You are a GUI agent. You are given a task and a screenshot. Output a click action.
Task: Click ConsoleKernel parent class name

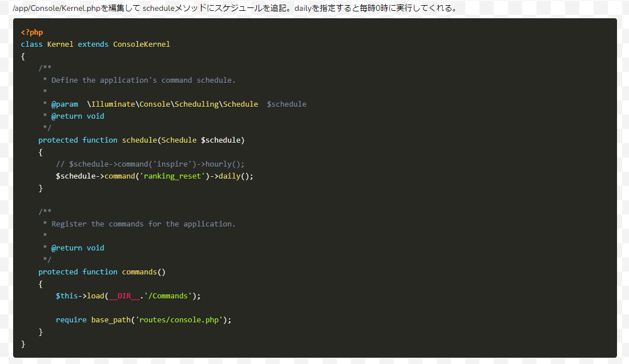(142, 44)
